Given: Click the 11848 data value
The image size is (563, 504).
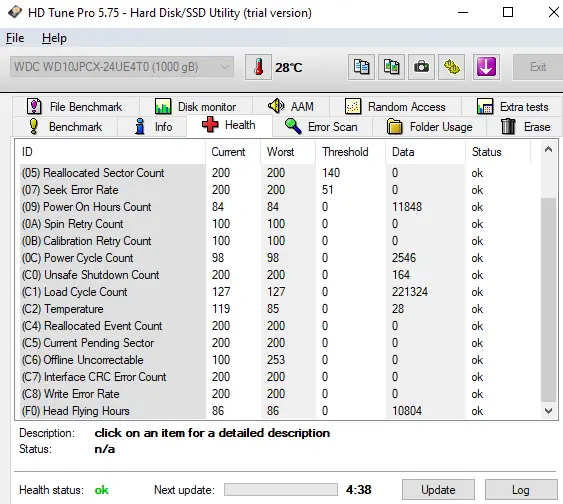Looking at the screenshot, I should [x=407, y=207].
